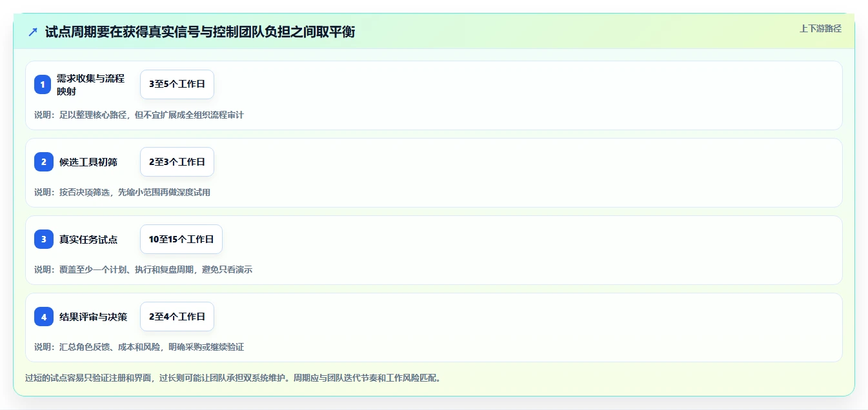Click the heading 试点周期要在获得真实信号
This screenshot has width=868, height=410.
[200, 32]
